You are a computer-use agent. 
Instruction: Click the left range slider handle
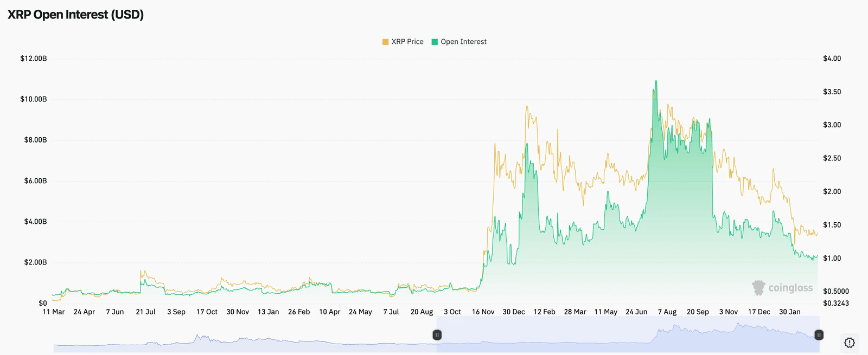click(x=437, y=335)
